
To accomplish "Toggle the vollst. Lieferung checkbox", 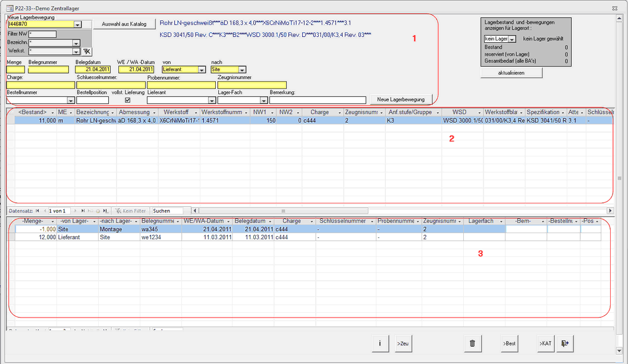I will click(x=127, y=100).
